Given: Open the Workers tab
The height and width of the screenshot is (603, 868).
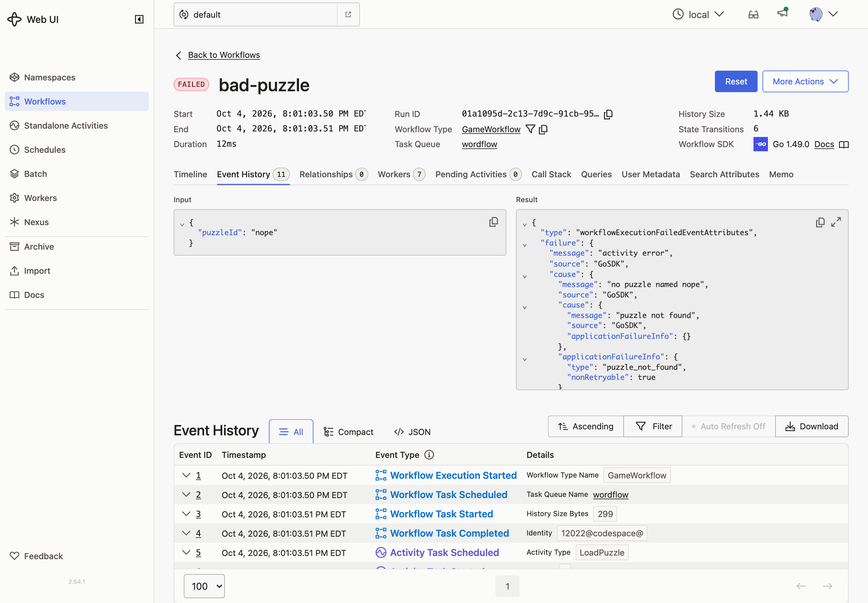Looking at the screenshot, I should 401,174.
